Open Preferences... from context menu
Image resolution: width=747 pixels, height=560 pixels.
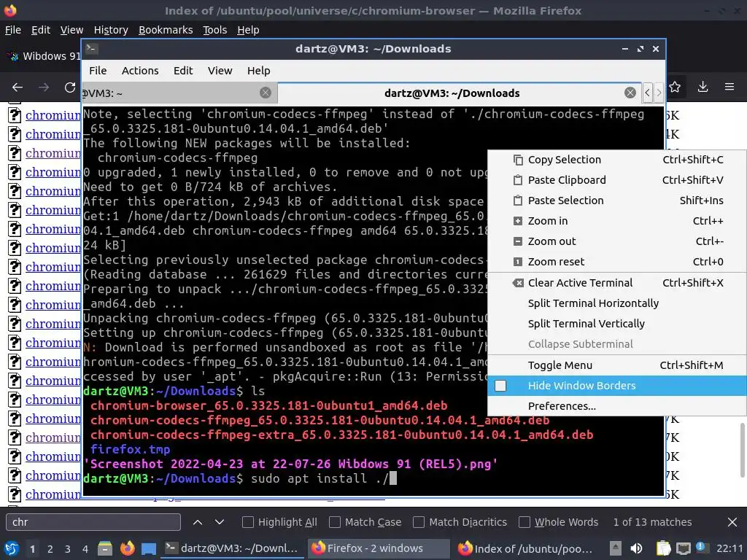pos(617,406)
